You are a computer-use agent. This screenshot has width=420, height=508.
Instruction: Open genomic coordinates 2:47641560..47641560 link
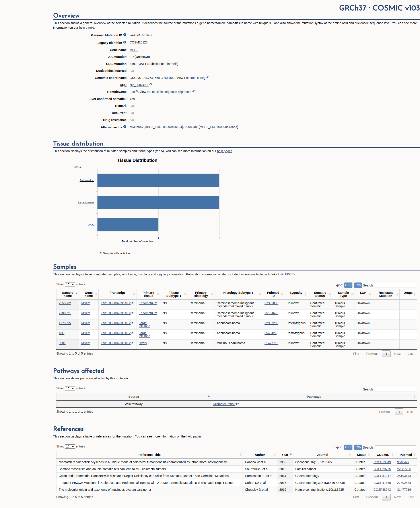[159, 78]
